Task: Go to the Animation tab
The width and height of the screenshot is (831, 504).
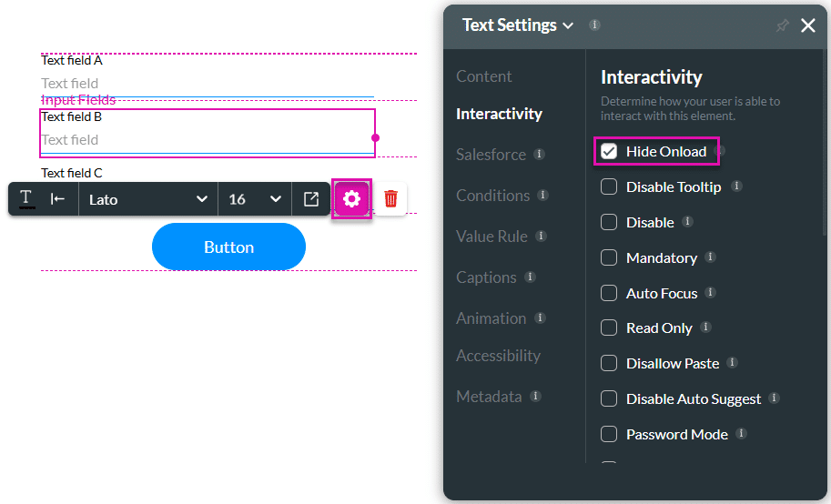Action: pos(491,318)
